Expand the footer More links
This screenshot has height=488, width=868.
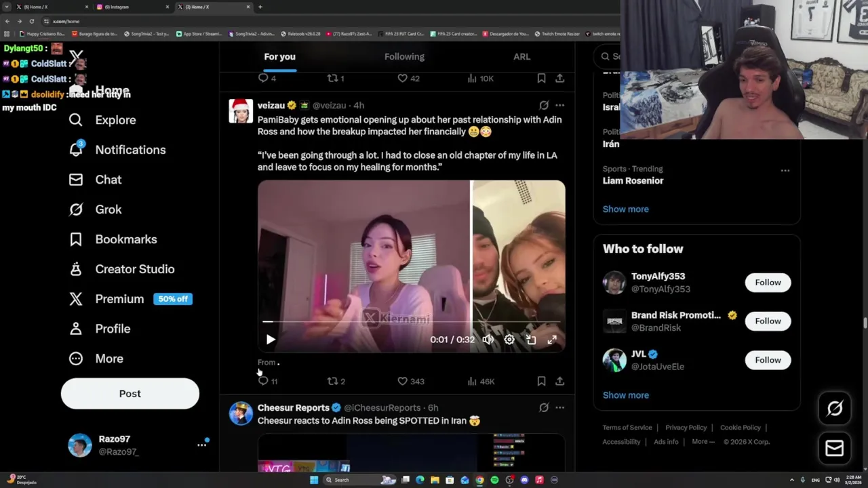703,441
